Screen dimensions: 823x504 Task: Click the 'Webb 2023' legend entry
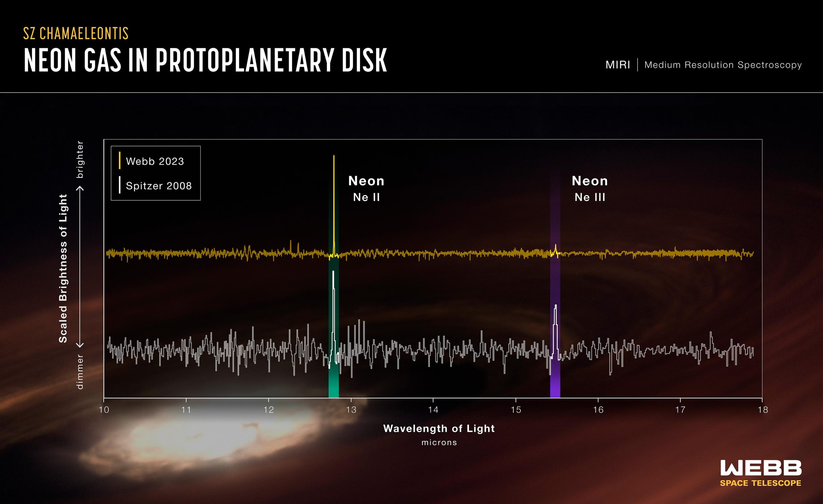click(155, 161)
